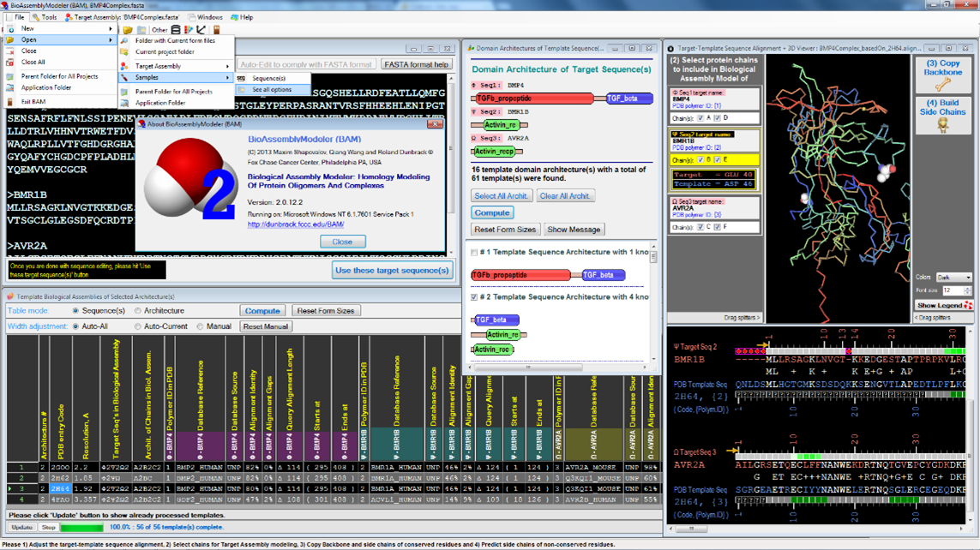Click Drag splitters label left of viewer
980x550 pixels.
pos(742,318)
